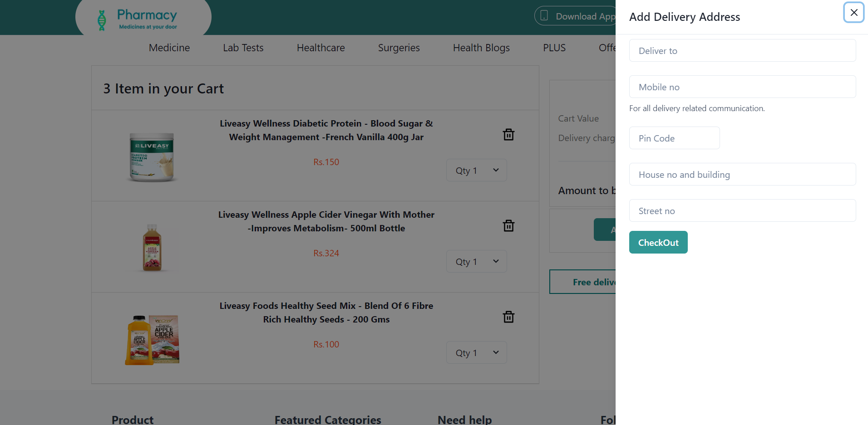868x425 pixels.
Task: Delete Healthy Seed Mix item using trash icon
Action: [508, 317]
